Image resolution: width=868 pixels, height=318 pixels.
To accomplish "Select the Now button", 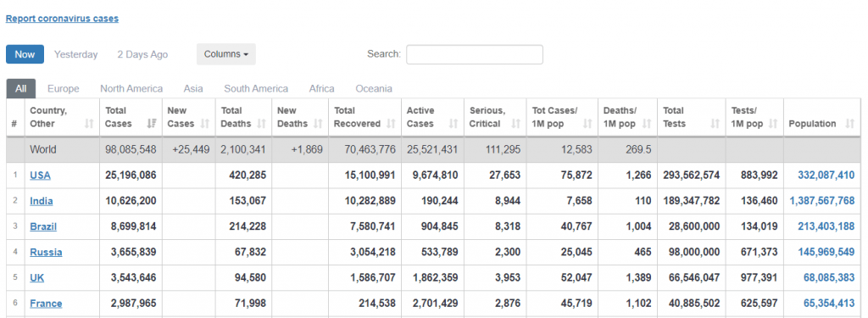I will coord(25,54).
